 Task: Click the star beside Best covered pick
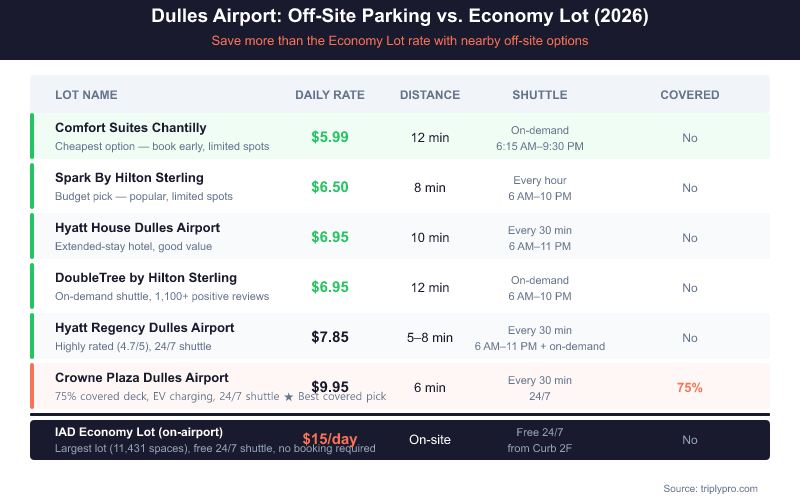tap(289, 397)
